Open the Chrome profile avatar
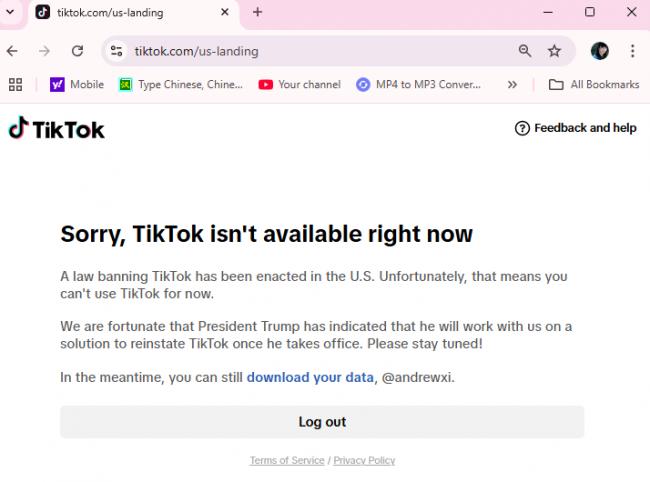Screen dimensions: 650x482 600,51
